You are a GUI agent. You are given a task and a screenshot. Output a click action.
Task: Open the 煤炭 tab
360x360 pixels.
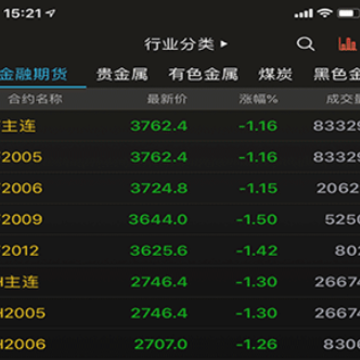[x=275, y=74]
